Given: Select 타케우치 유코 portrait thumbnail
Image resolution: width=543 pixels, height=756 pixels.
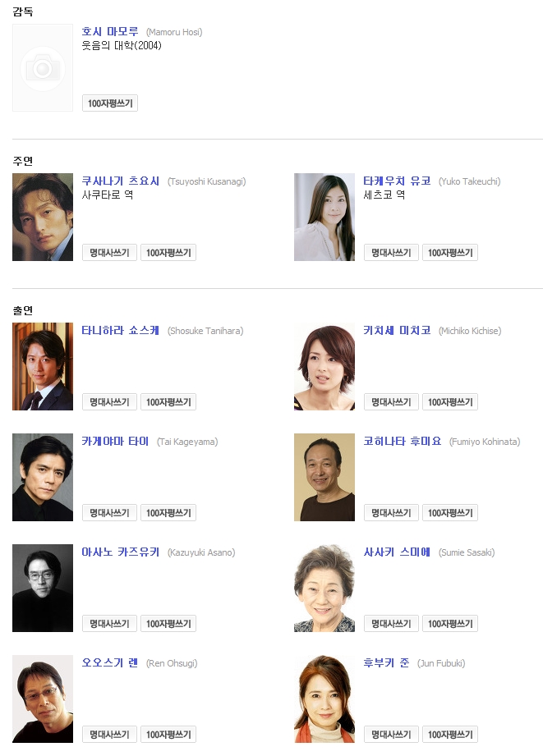Looking at the screenshot, I should click(324, 217).
